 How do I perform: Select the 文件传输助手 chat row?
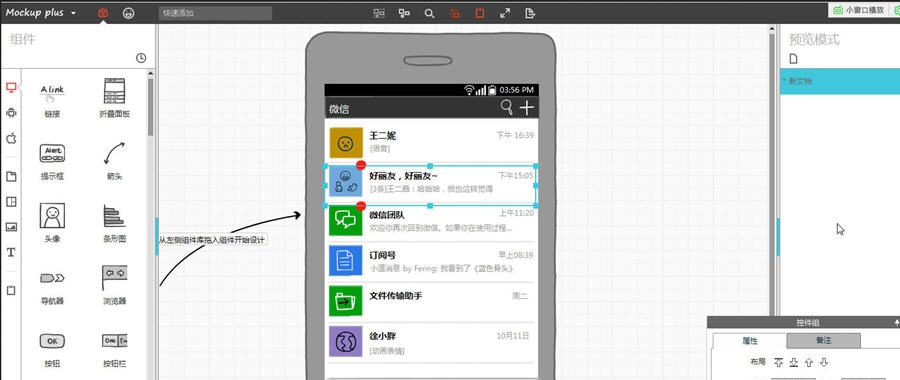(x=432, y=301)
